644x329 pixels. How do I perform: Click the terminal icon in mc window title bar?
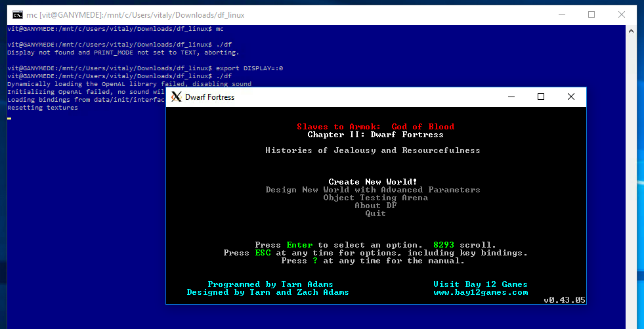[17, 15]
